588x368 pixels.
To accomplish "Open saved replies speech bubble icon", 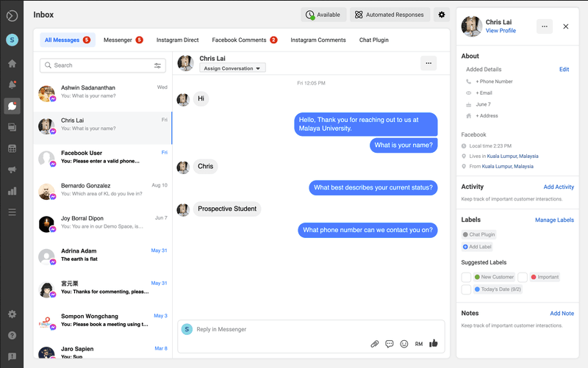I will click(389, 344).
